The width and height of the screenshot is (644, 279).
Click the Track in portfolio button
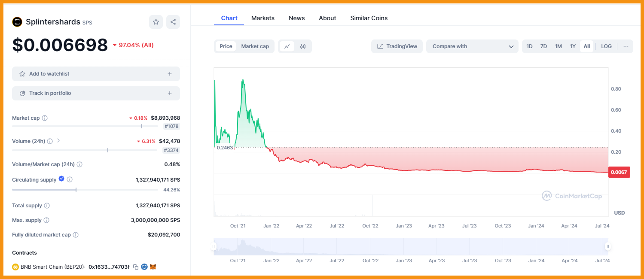[96, 93]
